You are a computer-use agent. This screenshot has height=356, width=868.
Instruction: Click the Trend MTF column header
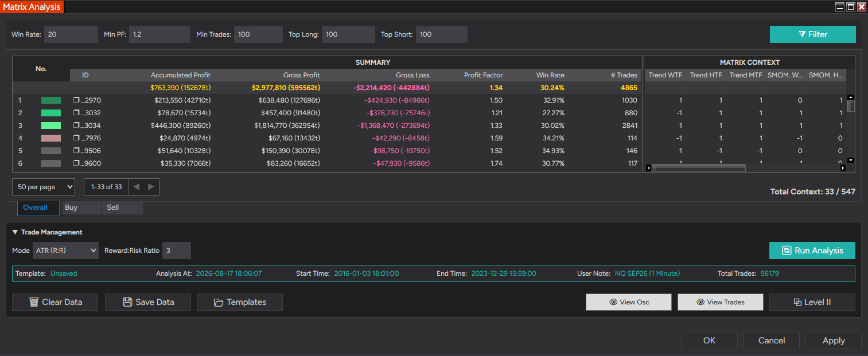[746, 75]
